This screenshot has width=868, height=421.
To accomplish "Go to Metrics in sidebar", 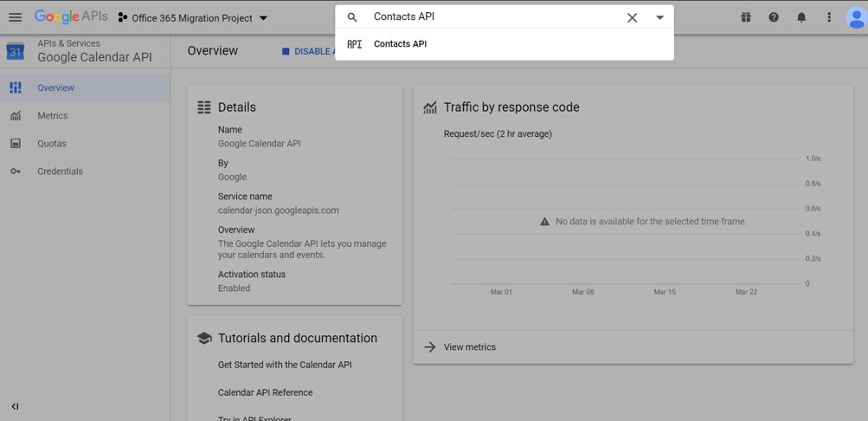I will 52,115.
